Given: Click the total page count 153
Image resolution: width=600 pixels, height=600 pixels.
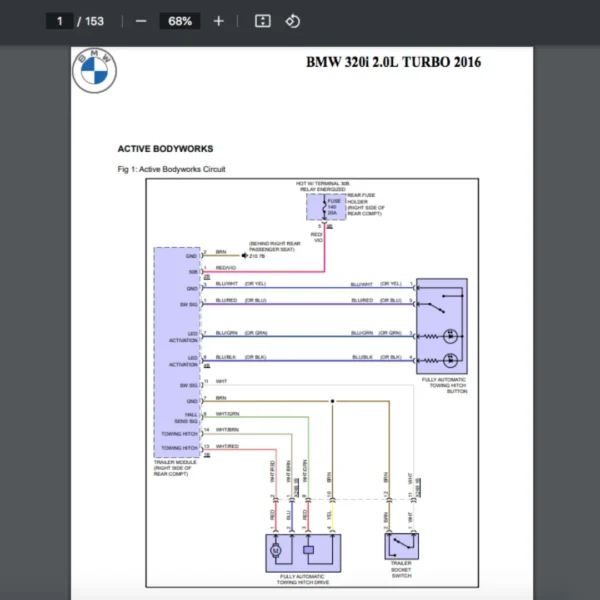Looking at the screenshot, I should pyautogui.click(x=94, y=21).
